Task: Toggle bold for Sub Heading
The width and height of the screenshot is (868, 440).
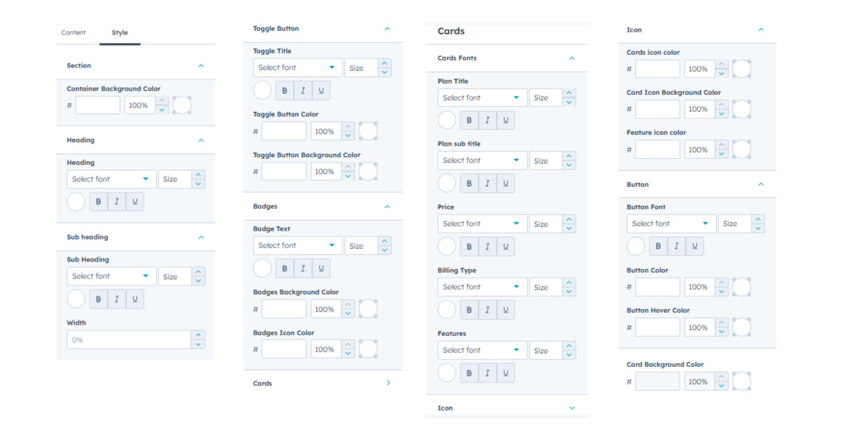Action: point(98,299)
